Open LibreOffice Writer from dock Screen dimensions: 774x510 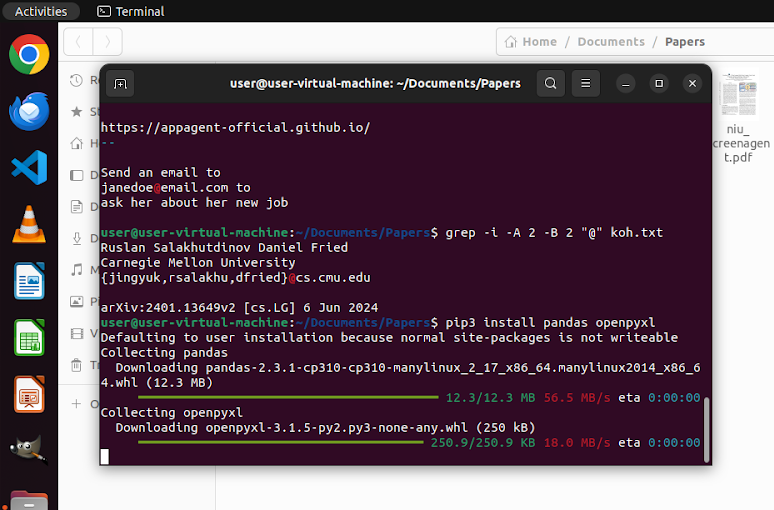coord(29,281)
